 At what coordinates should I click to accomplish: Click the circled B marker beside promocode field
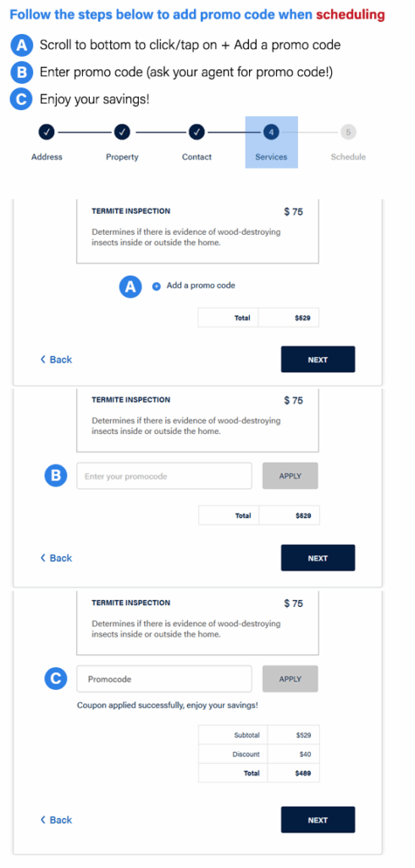click(56, 476)
